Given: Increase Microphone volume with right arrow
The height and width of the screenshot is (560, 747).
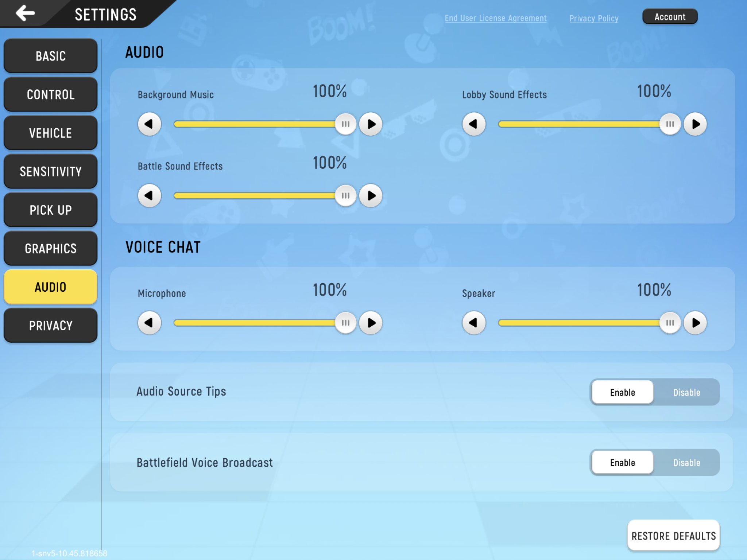Looking at the screenshot, I should tap(371, 323).
